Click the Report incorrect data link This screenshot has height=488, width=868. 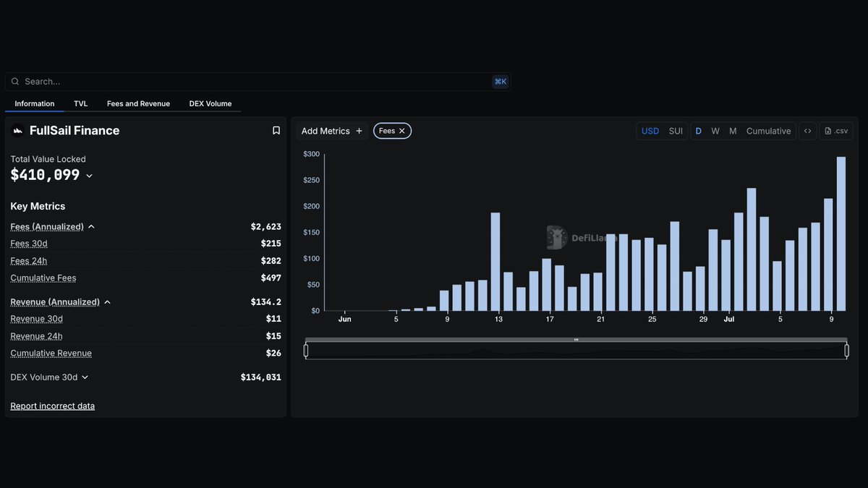pyautogui.click(x=53, y=406)
